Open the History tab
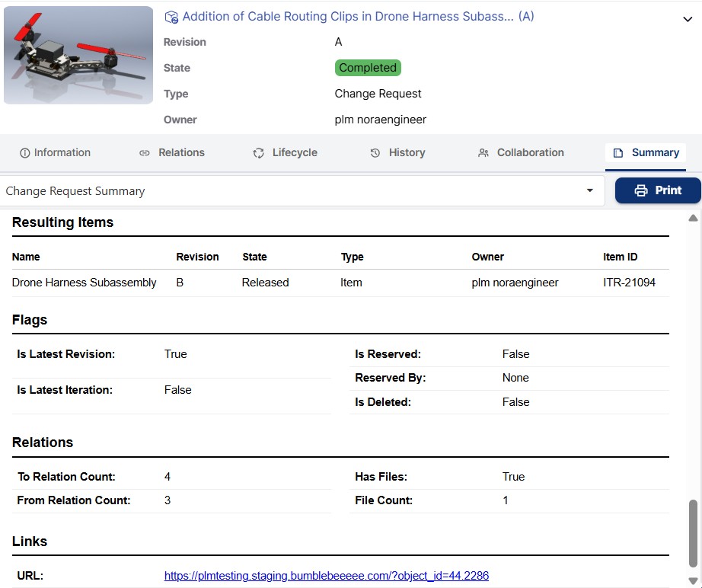Image resolution: width=702 pixels, height=588 pixels. [x=407, y=153]
